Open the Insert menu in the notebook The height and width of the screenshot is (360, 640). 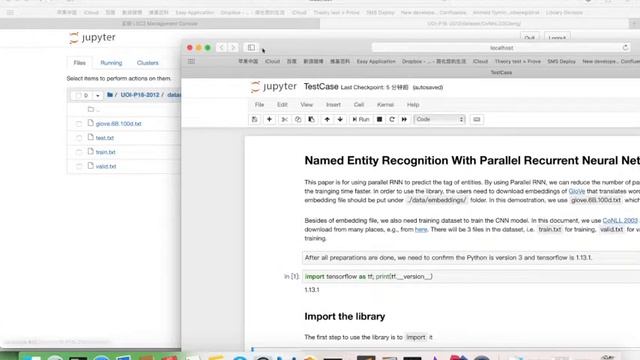pyautogui.click(x=333, y=105)
